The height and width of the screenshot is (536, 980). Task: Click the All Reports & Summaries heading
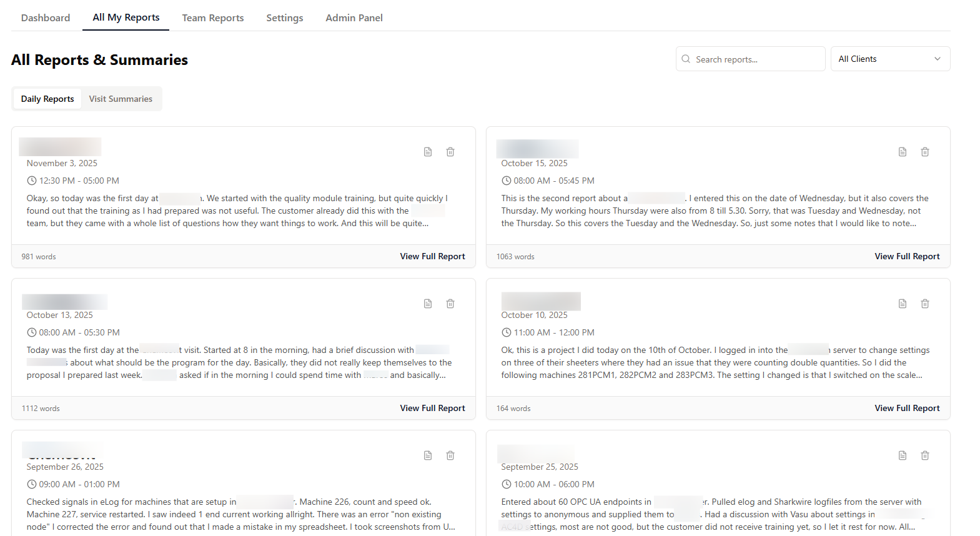pos(99,60)
